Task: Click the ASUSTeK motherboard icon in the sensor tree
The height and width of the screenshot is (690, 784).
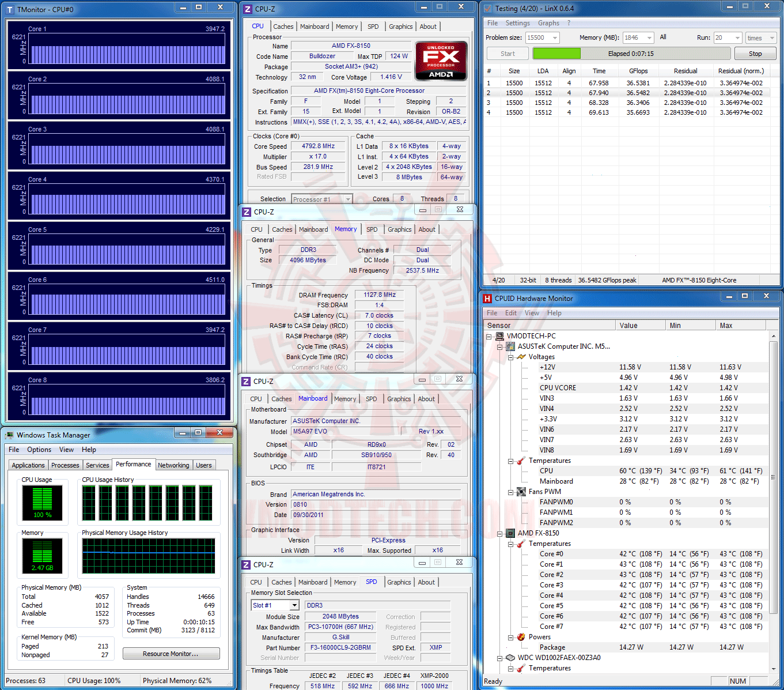Action: coord(510,346)
